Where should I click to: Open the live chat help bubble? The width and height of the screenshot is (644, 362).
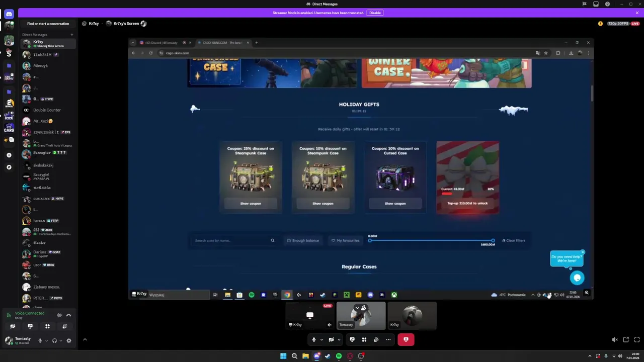click(x=577, y=278)
